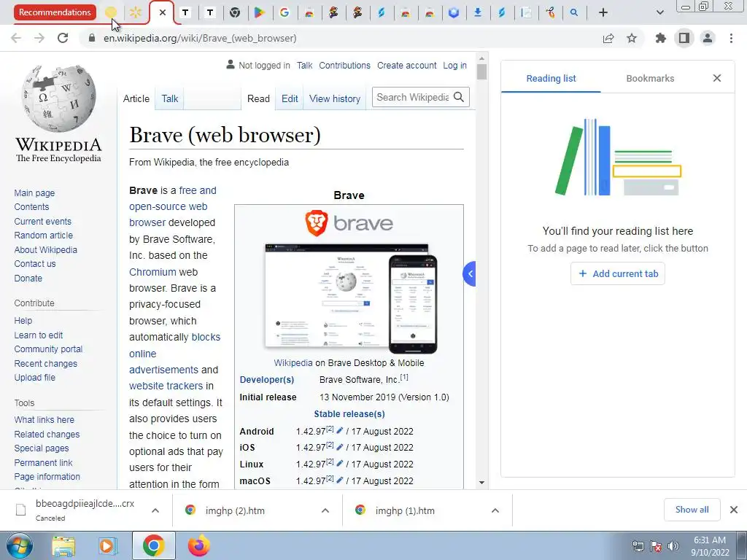Launch Firefox from the taskbar
Screen dimensions: 747x560
pyautogui.click(x=198, y=545)
